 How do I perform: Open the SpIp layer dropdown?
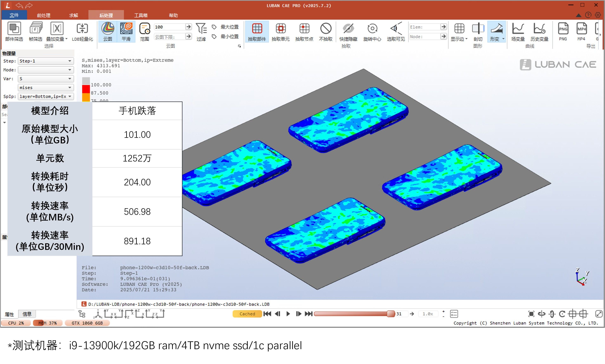point(46,96)
